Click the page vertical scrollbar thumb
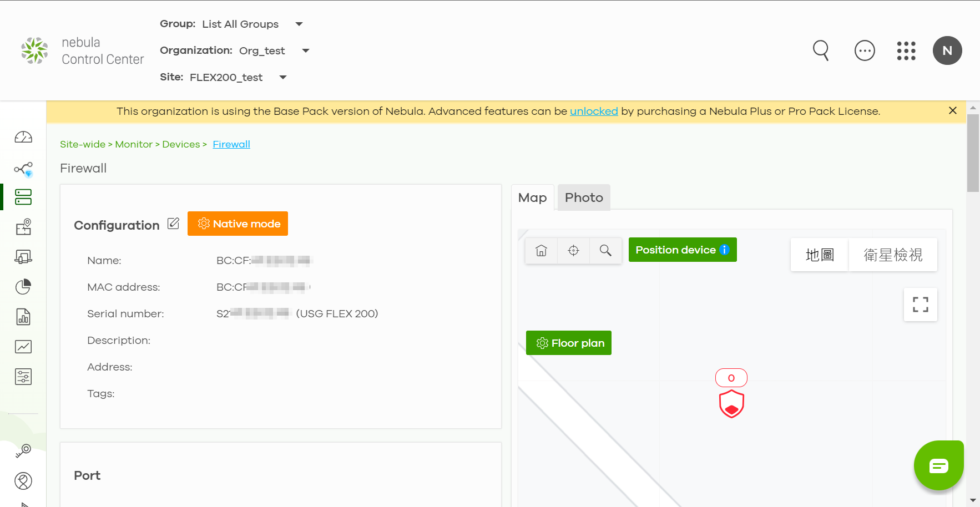The height and width of the screenshot is (507, 980). coord(973,153)
